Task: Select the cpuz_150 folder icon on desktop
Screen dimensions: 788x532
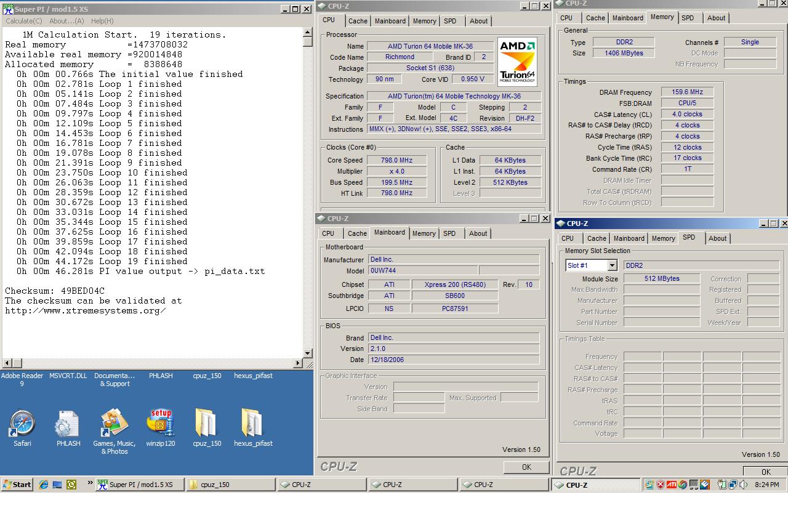Action: pyautogui.click(x=206, y=424)
